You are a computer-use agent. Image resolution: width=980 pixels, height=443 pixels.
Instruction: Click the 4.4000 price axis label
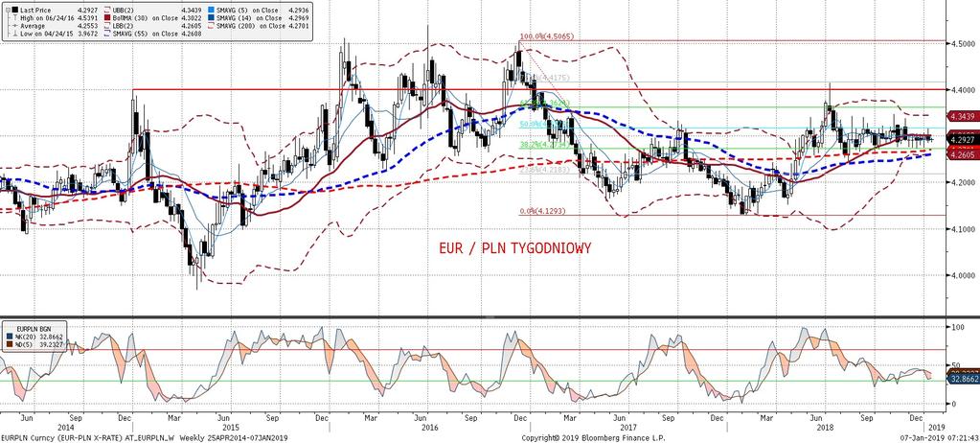965,90
